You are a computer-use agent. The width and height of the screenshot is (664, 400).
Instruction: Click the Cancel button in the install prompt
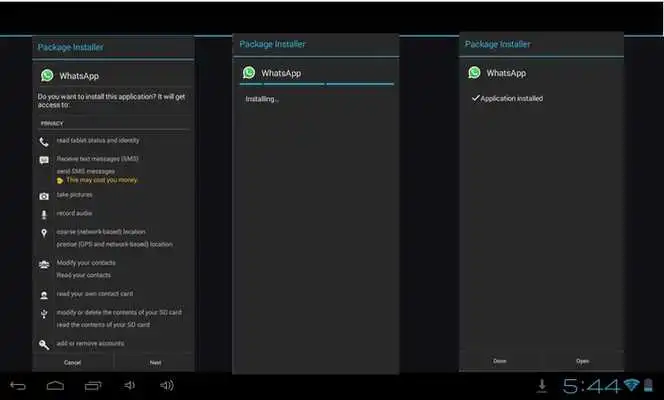[x=72, y=363]
